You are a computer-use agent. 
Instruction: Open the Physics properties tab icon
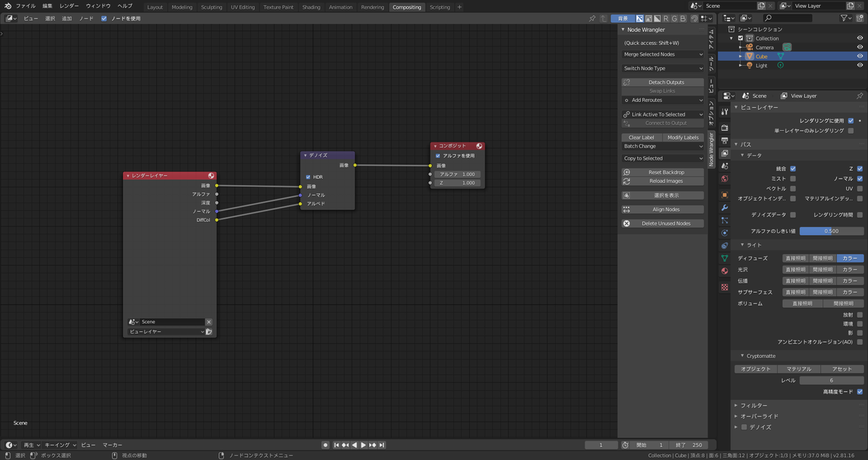(725, 233)
